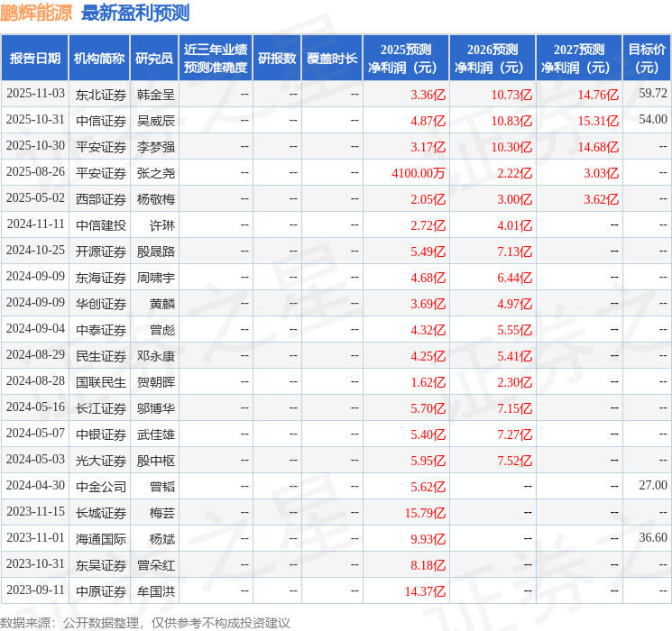Click the date 2024-09-04

(35, 328)
